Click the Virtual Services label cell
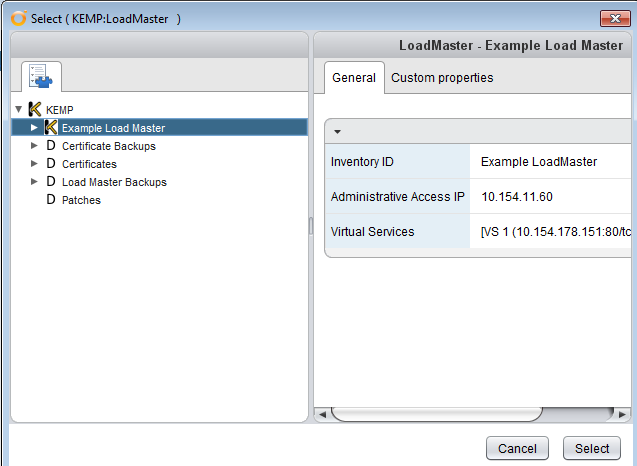The image size is (637, 466). 397,231
